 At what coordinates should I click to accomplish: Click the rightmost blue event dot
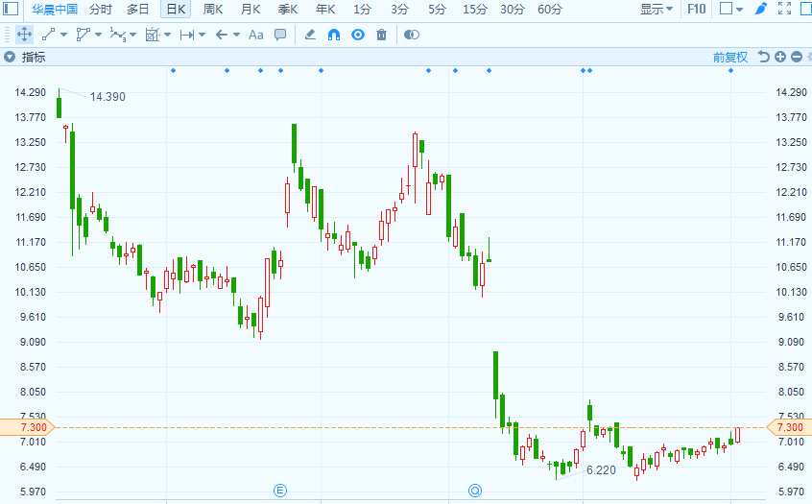(x=730, y=70)
